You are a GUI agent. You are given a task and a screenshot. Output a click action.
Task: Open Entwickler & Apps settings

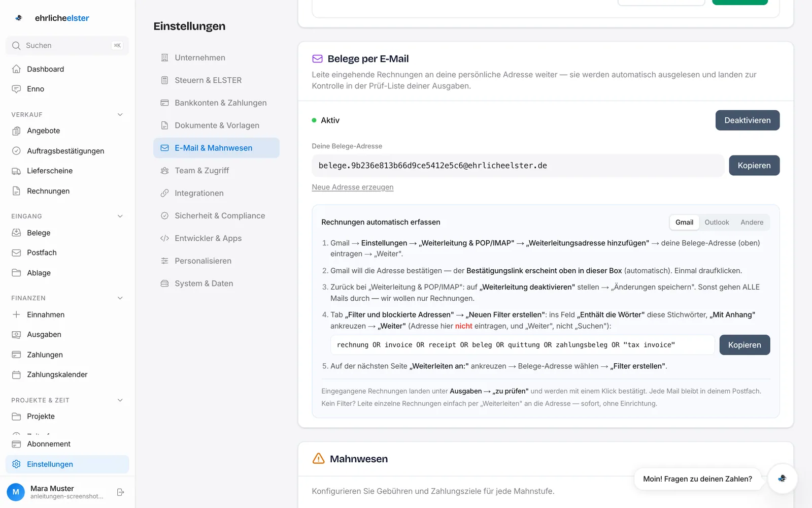tap(216, 238)
